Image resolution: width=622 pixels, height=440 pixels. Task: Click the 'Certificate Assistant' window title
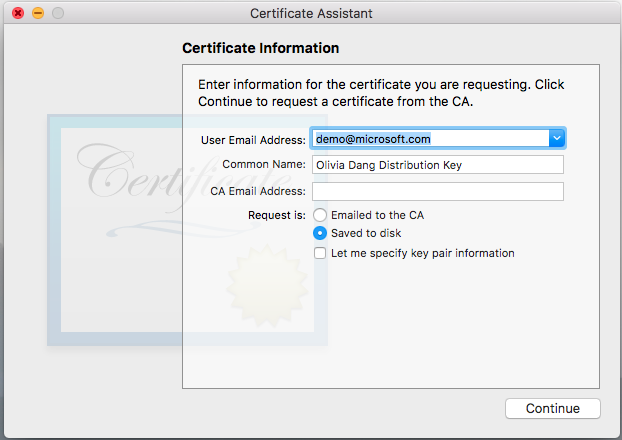pyautogui.click(x=310, y=14)
